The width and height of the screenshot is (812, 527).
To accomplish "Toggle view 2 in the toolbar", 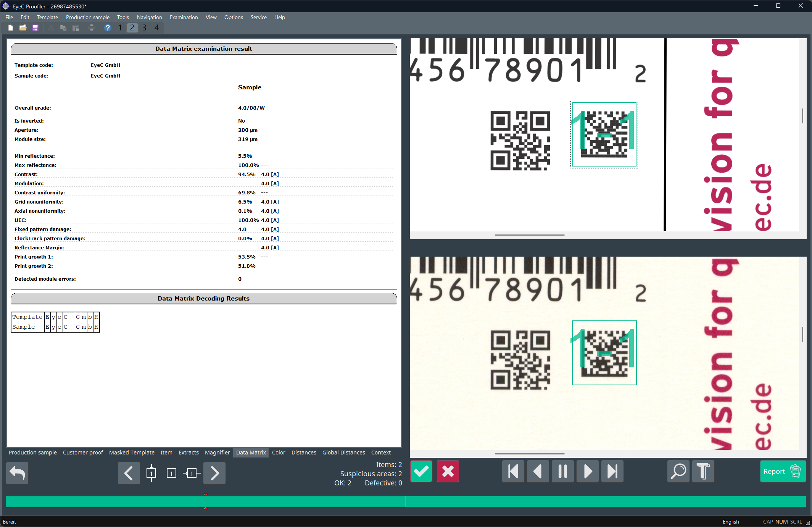I will coord(132,28).
